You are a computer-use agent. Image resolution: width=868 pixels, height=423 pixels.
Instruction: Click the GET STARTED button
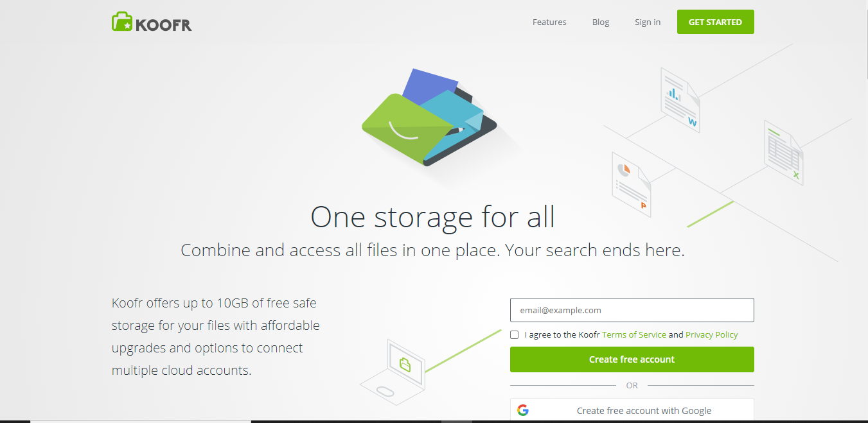point(715,22)
